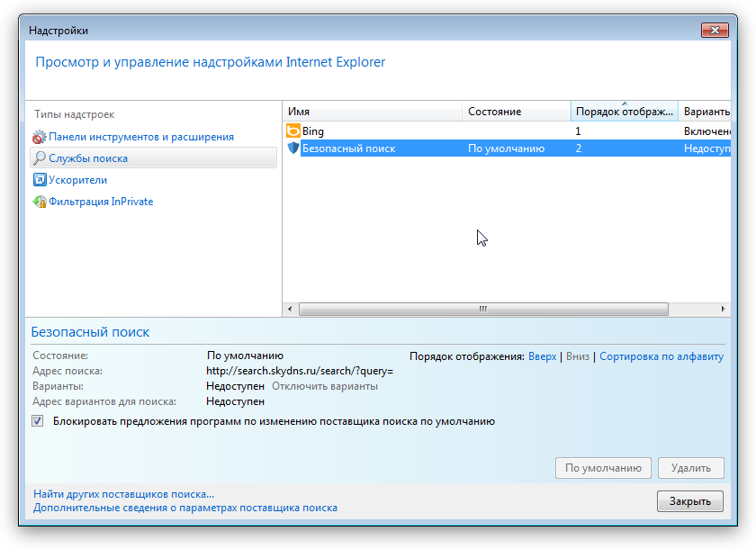This screenshot has height=549, width=756.
Task: Click Сортировка по алфавиту link
Action: 661,356
